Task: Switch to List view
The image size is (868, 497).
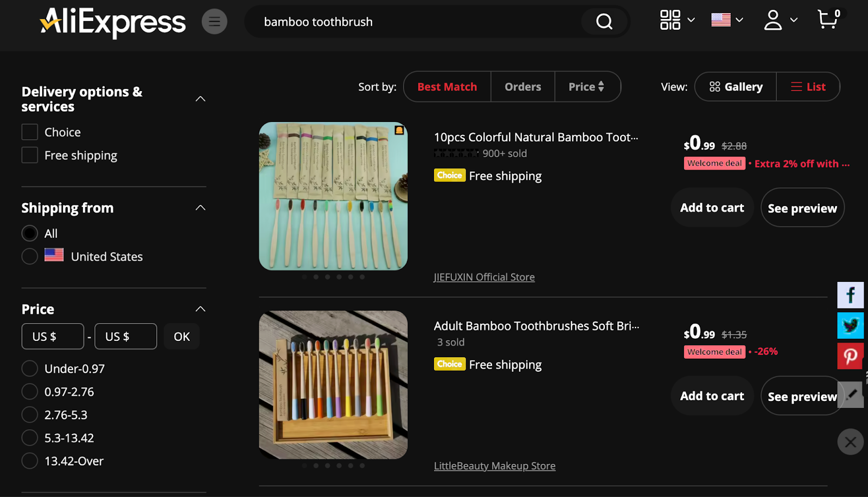Action: [x=808, y=87]
